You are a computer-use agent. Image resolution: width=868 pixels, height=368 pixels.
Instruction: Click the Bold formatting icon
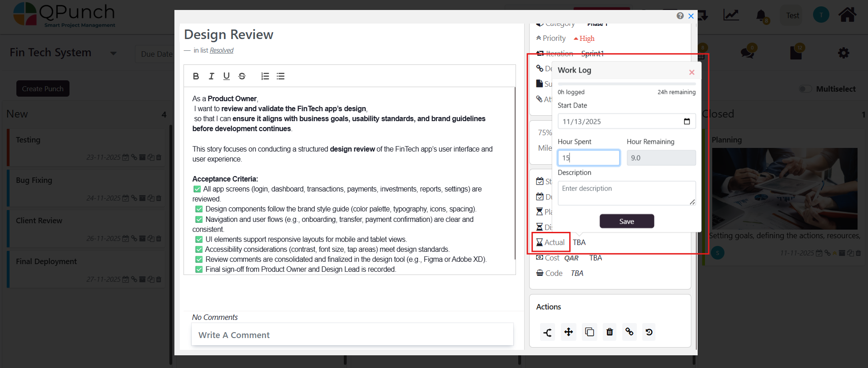[196, 76]
